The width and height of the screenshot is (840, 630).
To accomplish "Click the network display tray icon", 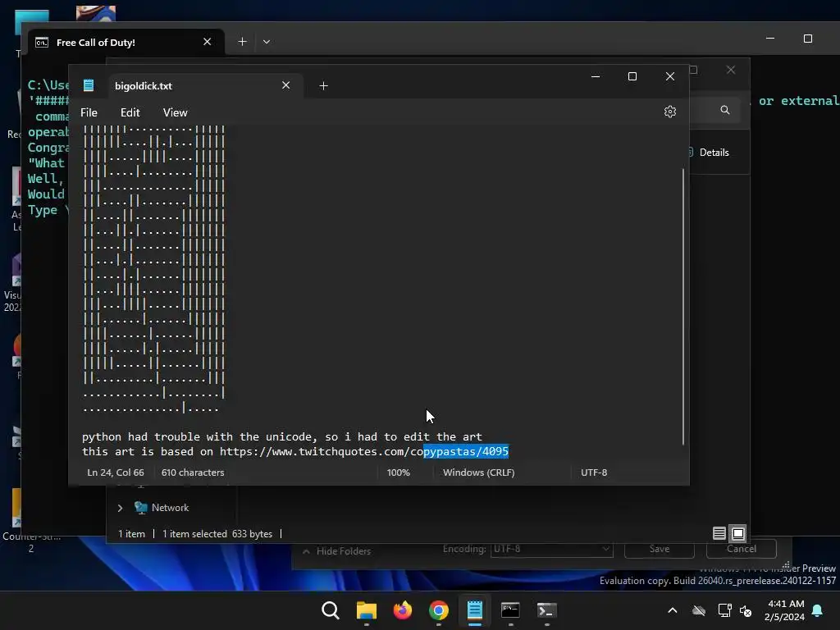I will (x=725, y=610).
